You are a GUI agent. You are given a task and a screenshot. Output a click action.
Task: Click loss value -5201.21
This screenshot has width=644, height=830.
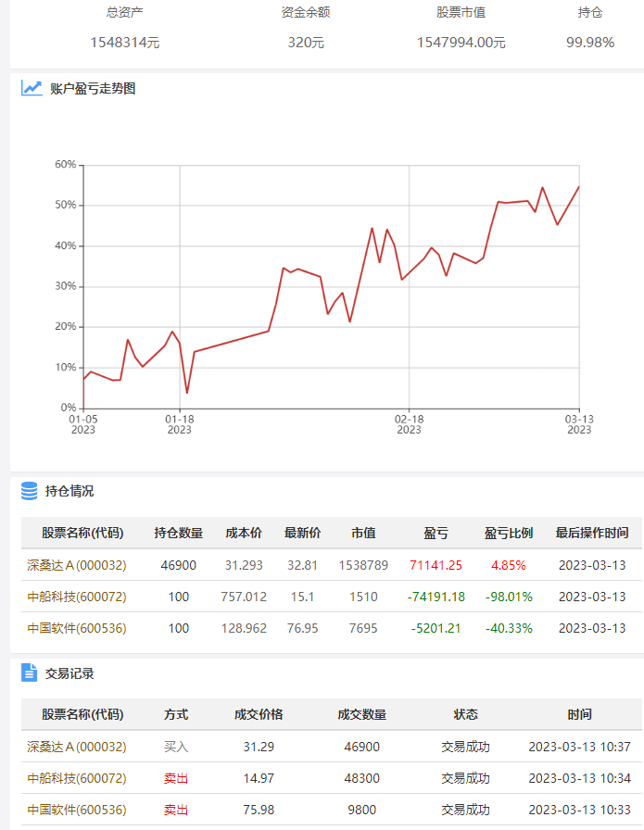tap(436, 628)
